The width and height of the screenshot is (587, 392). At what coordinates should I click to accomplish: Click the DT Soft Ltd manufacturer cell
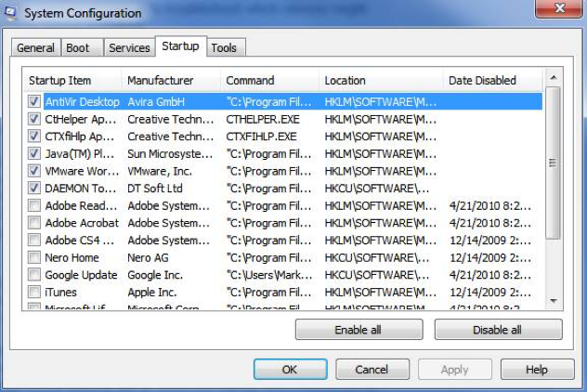click(155, 189)
